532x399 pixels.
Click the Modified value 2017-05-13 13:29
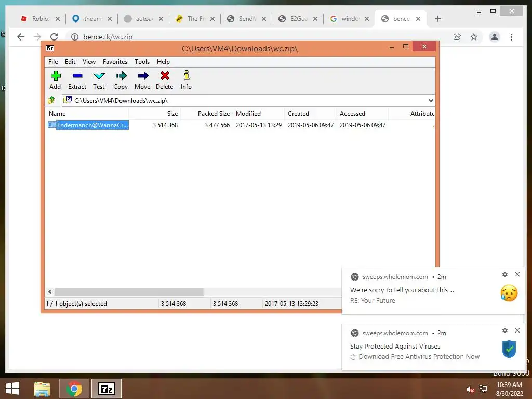click(259, 125)
